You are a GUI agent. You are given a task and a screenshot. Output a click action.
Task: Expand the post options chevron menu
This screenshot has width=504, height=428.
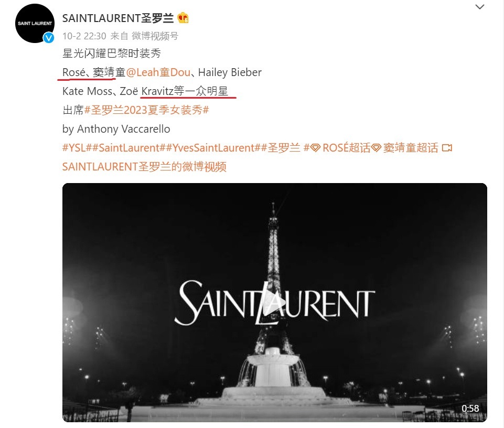(479, 7)
